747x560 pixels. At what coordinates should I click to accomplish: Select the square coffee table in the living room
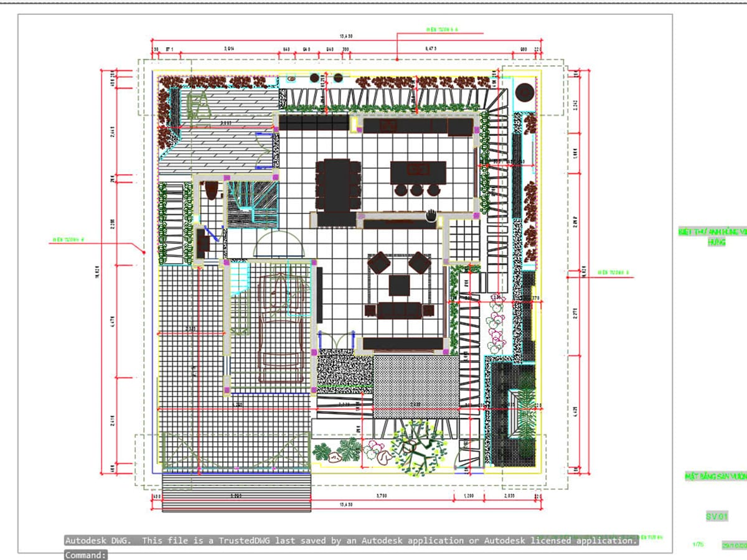tap(399, 286)
